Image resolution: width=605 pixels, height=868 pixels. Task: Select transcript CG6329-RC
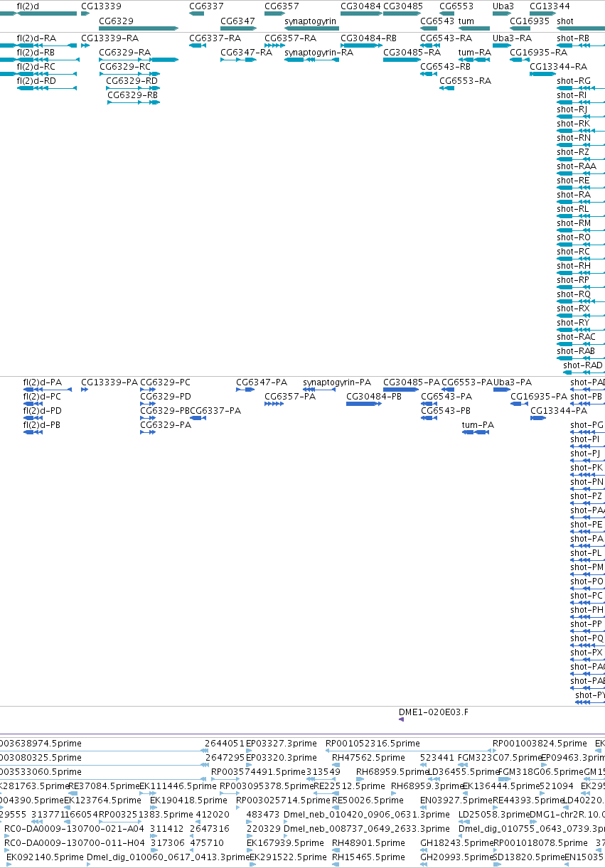click(x=124, y=67)
